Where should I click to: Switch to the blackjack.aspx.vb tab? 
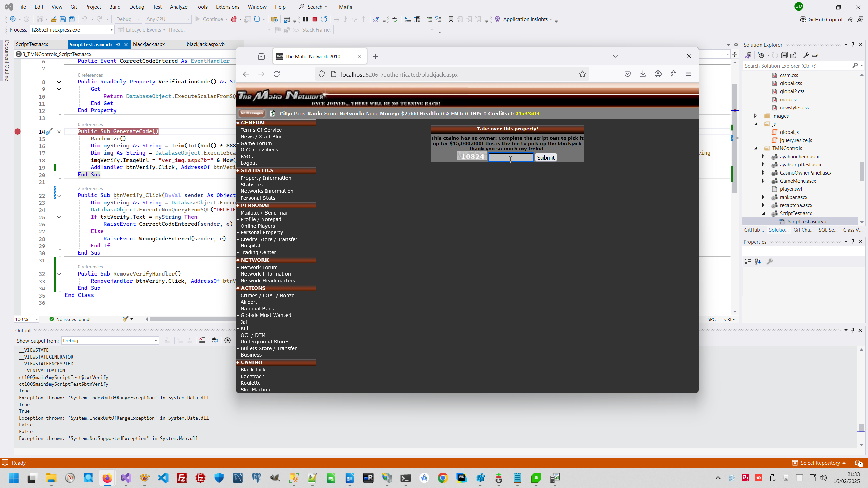[x=205, y=44]
